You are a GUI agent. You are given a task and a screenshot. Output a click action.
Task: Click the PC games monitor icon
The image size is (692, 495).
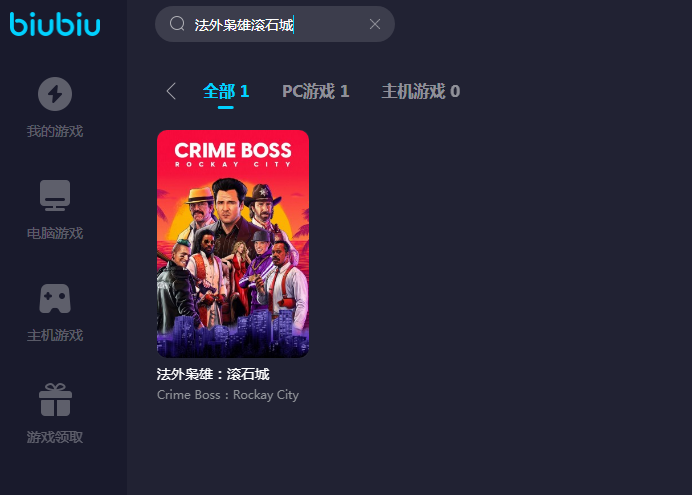coord(55,195)
